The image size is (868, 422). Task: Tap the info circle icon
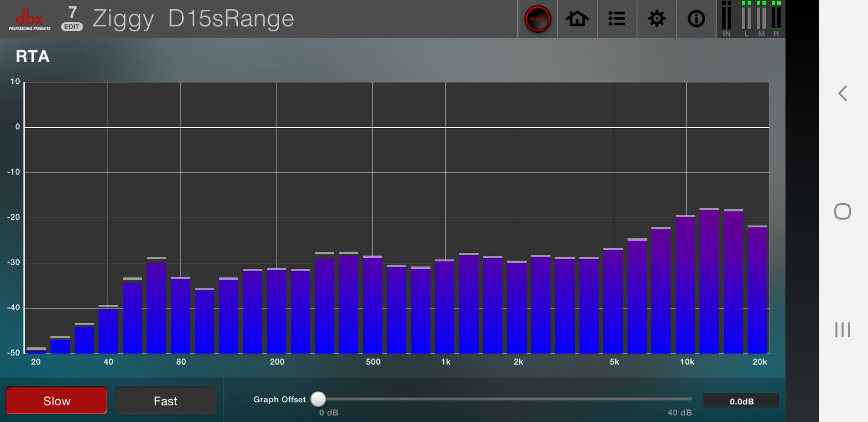pyautogui.click(x=696, y=19)
